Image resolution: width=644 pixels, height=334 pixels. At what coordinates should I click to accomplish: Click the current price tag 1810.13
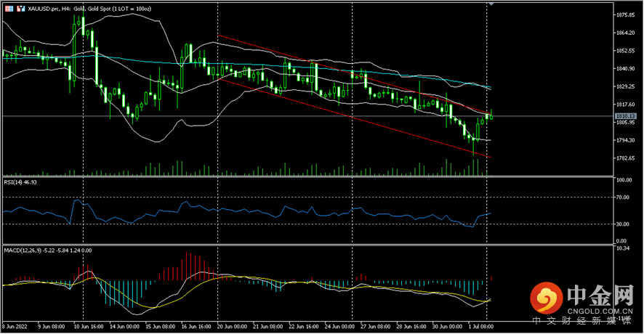pos(626,116)
